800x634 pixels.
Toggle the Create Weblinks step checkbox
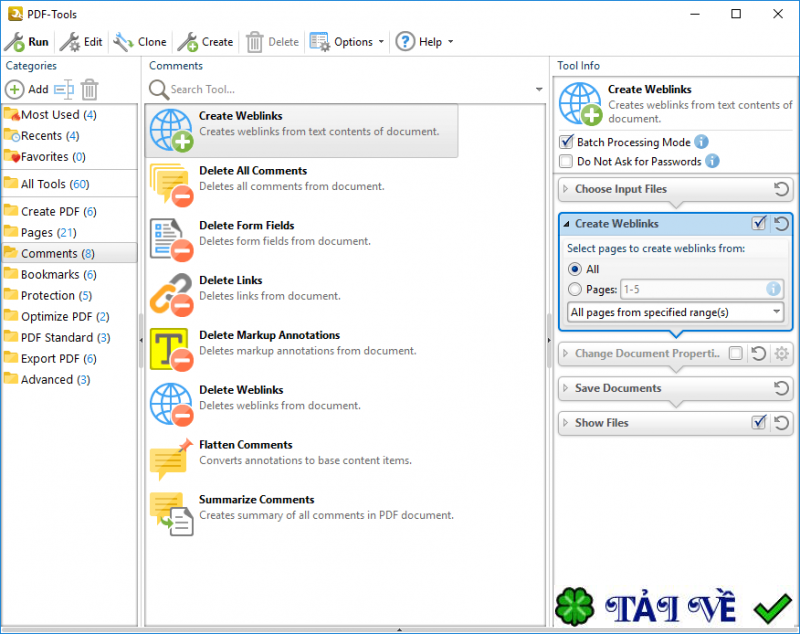[x=759, y=223]
